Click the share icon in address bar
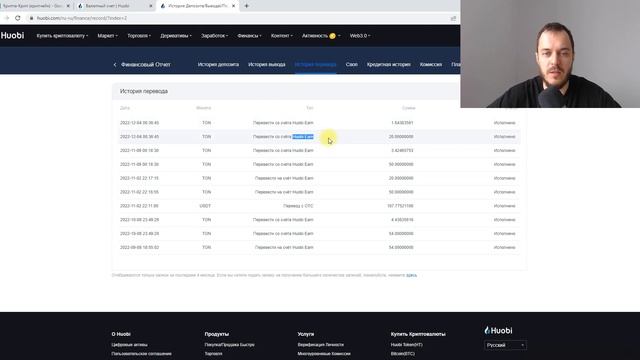 click(453, 18)
